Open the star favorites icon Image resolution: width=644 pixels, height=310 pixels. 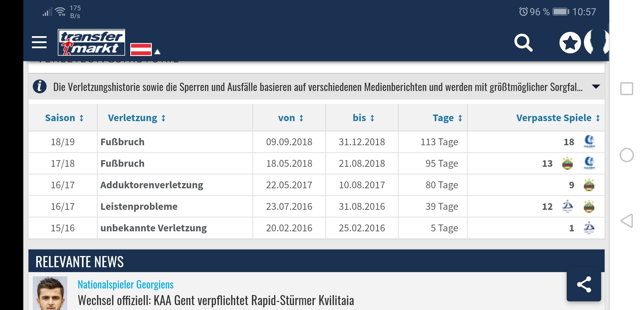(x=570, y=43)
